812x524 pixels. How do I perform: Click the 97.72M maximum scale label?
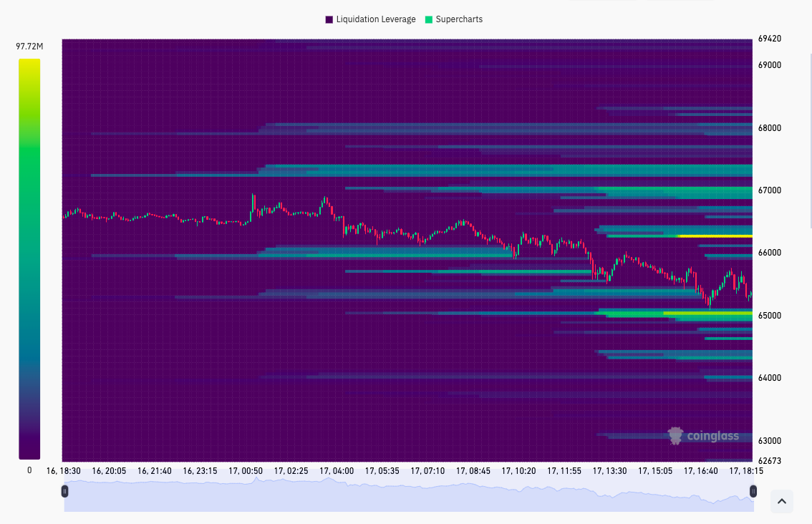click(29, 47)
